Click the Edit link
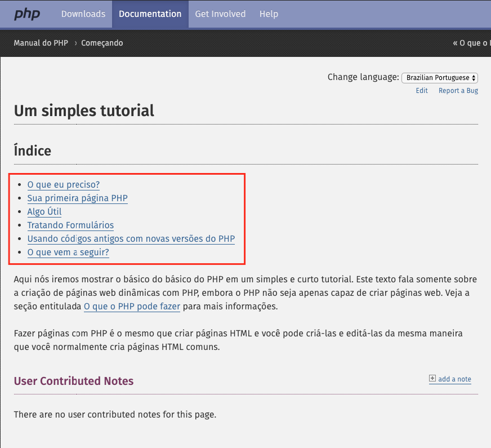491x448 pixels. pyautogui.click(x=422, y=91)
